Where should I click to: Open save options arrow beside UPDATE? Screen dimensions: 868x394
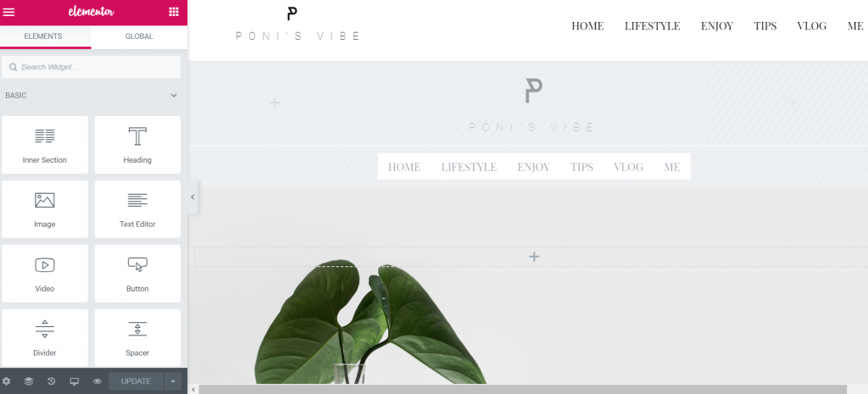click(x=173, y=381)
